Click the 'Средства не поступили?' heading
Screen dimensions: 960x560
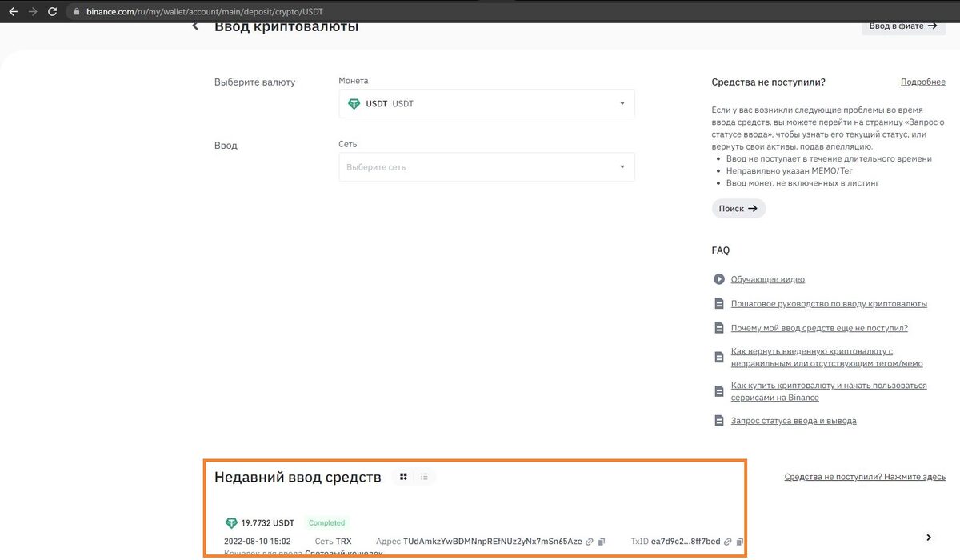coord(768,82)
